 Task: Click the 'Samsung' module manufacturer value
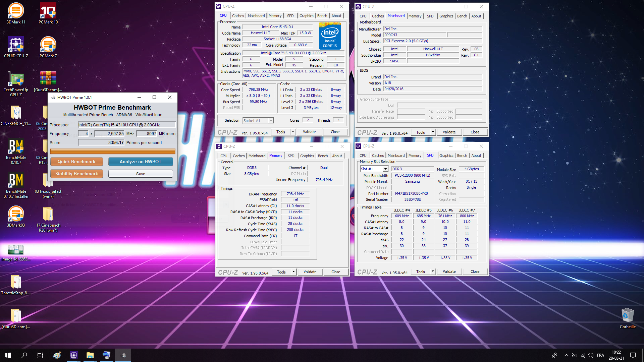pos(412,181)
